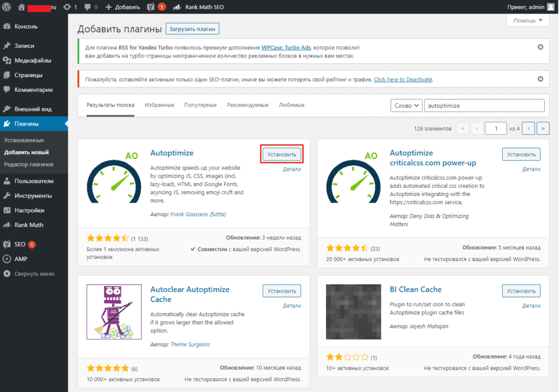Image resolution: width=559 pixels, height=392 pixels.
Task: Open Детали for Autoclear Autoptimize Cache
Action: point(292,306)
